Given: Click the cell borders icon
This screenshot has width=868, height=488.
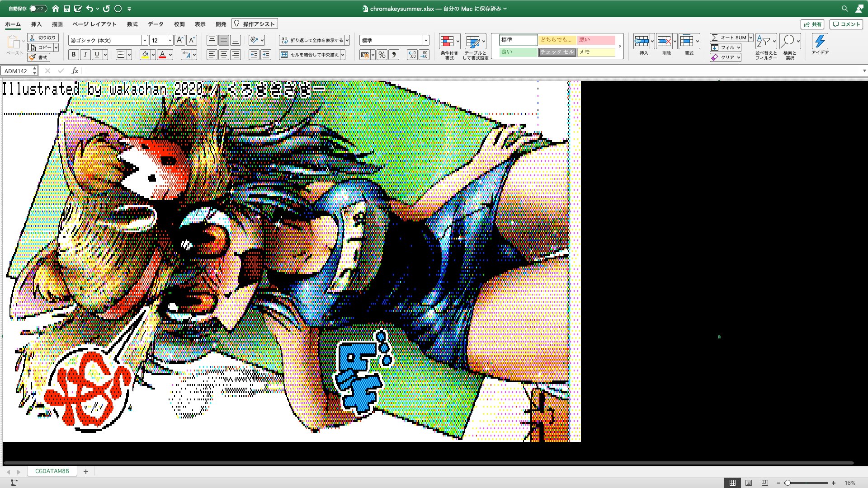Looking at the screenshot, I should click(120, 55).
